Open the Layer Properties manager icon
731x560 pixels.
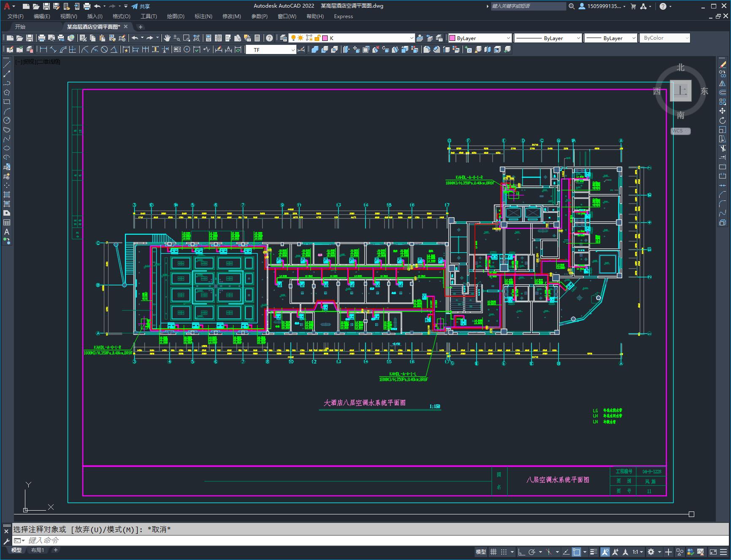[283, 38]
